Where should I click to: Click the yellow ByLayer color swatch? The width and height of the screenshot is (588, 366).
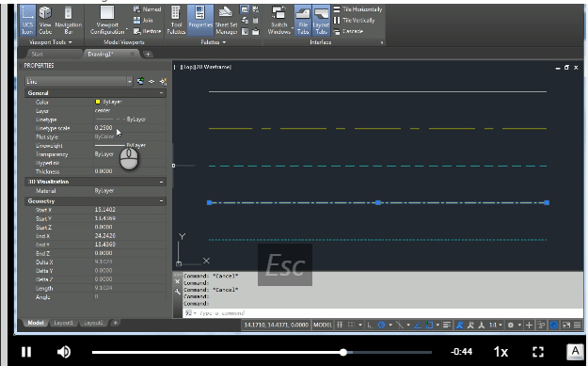point(98,102)
